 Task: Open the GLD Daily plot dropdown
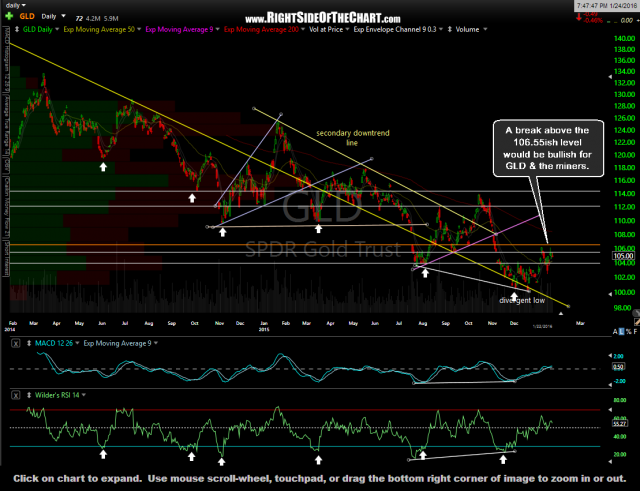pos(57,29)
